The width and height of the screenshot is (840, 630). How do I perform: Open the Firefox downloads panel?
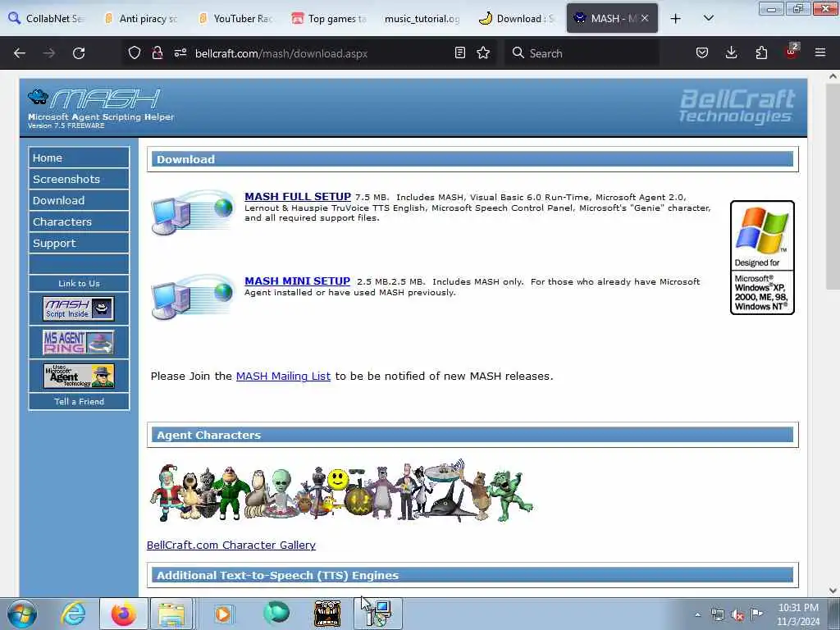731,53
